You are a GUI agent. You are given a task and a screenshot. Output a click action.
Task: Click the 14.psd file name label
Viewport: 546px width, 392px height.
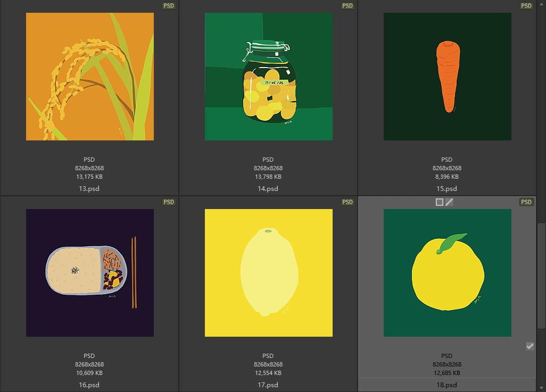[x=268, y=188]
